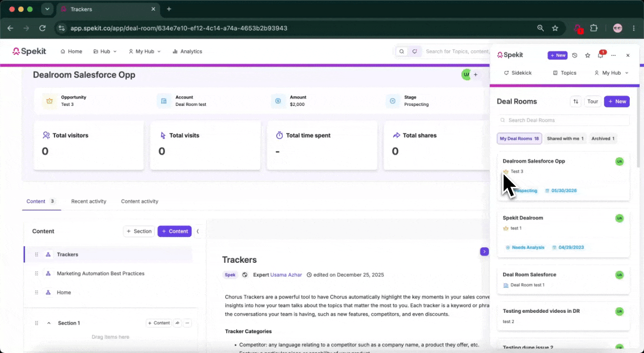Switch to the Topics tab
644x353 pixels.
click(564, 73)
